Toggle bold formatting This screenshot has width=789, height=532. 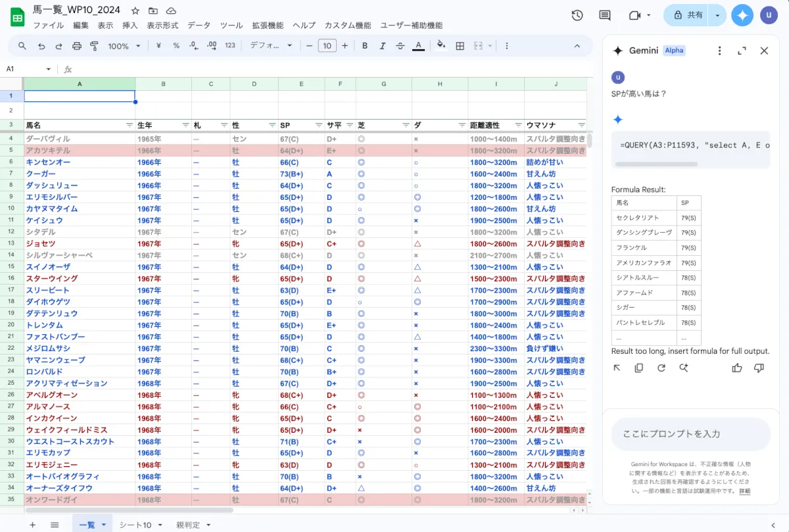click(365, 46)
